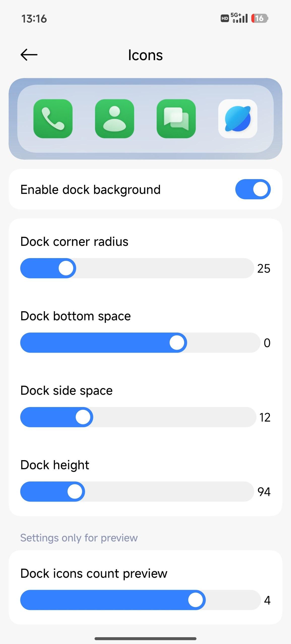Tap the Enable dock background label
This screenshot has height=644, width=291.
90,189
